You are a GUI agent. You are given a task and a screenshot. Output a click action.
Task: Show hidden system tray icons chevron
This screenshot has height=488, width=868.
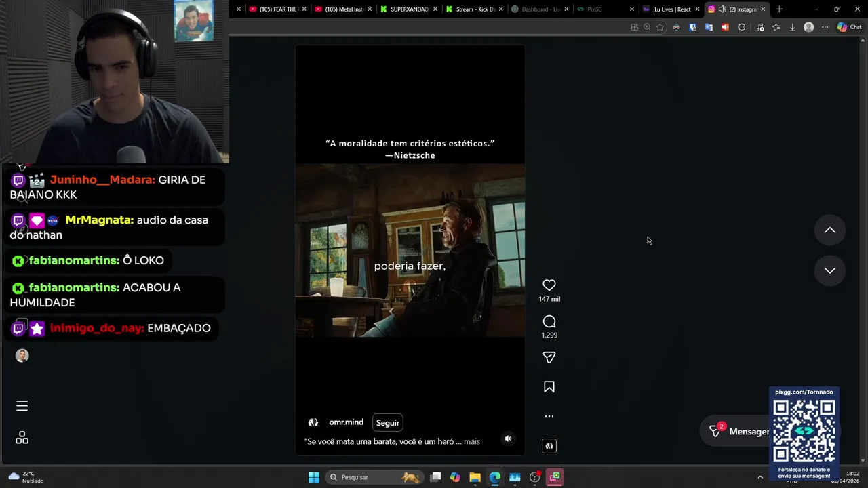[760, 477]
